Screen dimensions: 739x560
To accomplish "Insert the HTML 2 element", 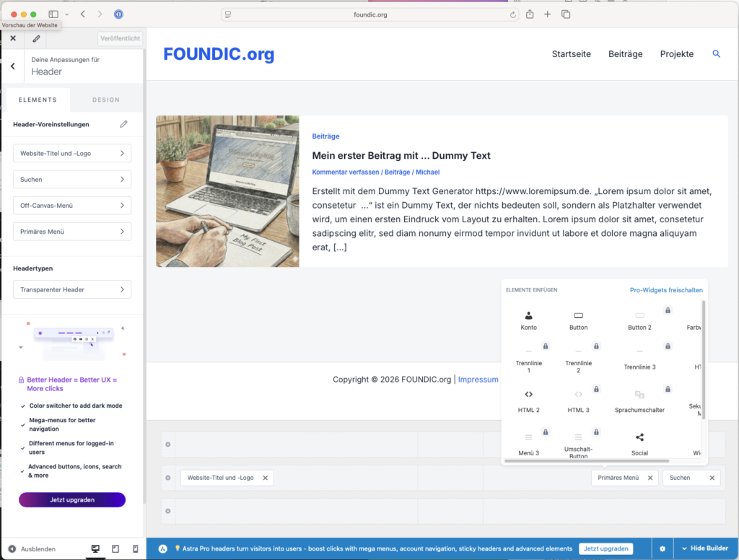I will (528, 395).
